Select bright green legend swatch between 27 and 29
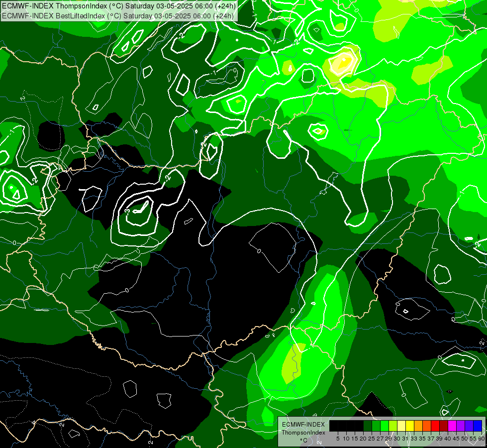Viewport: 487px width, 448px height. (385, 426)
